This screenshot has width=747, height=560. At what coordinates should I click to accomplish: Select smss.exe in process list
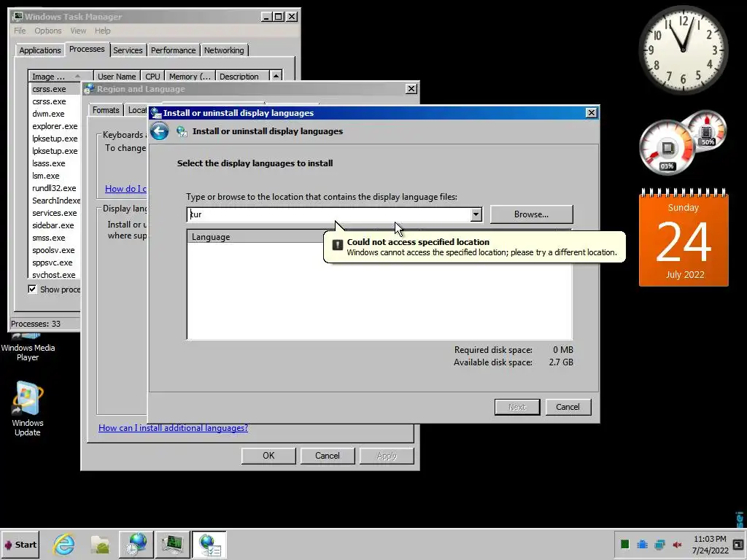(x=55, y=238)
